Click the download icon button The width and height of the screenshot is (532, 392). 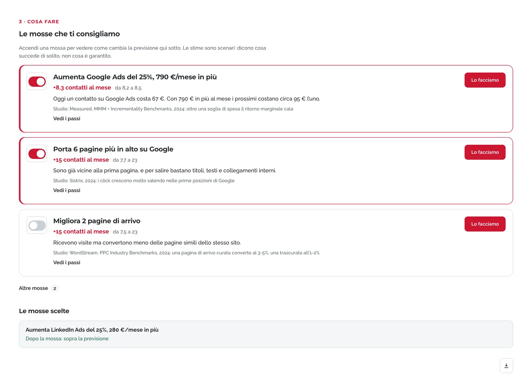[506, 365]
